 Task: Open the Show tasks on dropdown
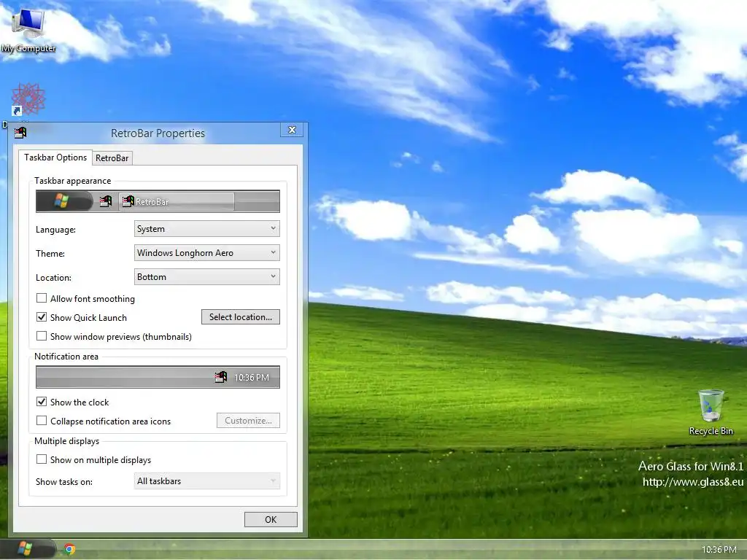point(206,481)
